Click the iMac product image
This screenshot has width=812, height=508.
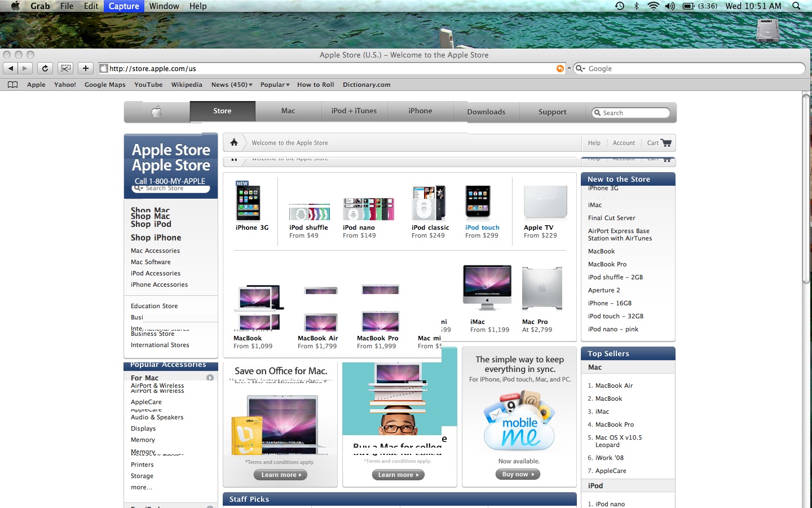click(487, 287)
